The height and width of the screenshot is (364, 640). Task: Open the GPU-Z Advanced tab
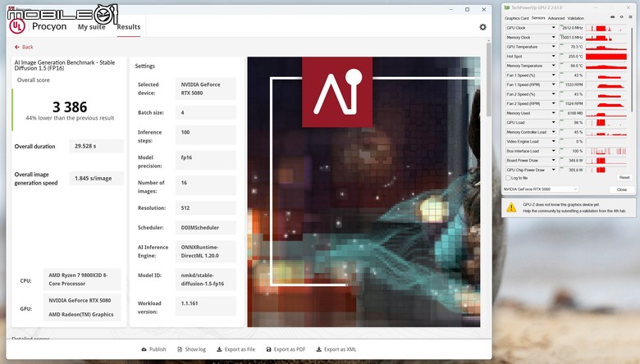[556, 18]
